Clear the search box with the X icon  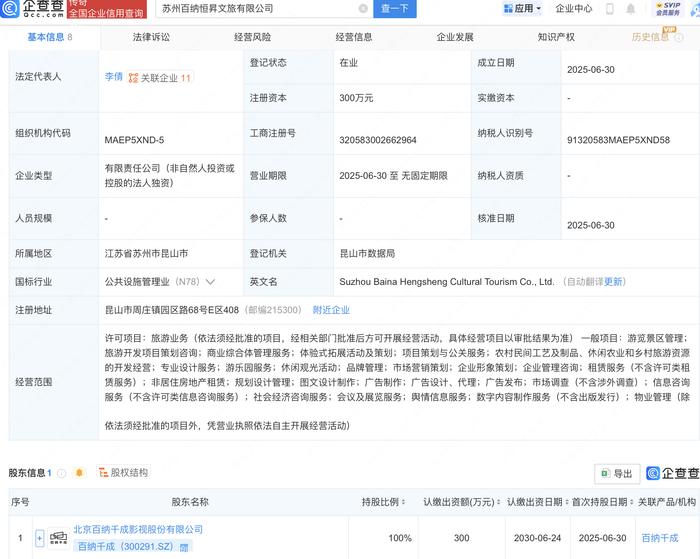(363, 8)
